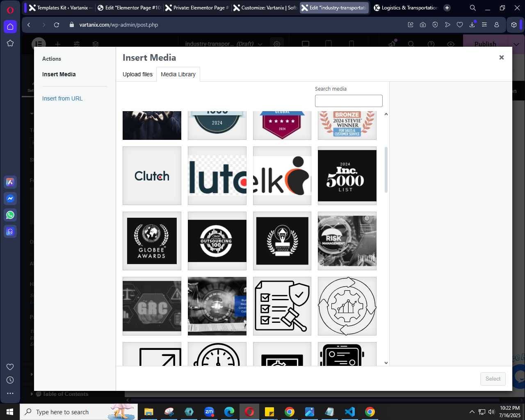Click media list scroll up arrow
The height and width of the screenshot is (420, 525).
(386, 114)
